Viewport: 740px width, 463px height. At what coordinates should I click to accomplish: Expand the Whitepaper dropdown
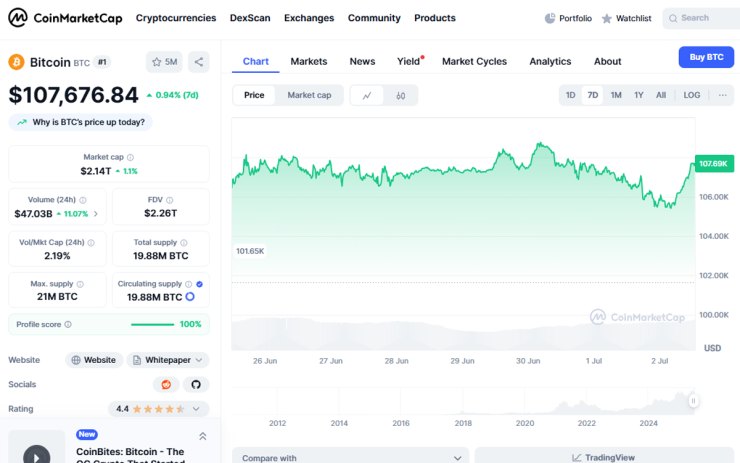click(168, 360)
